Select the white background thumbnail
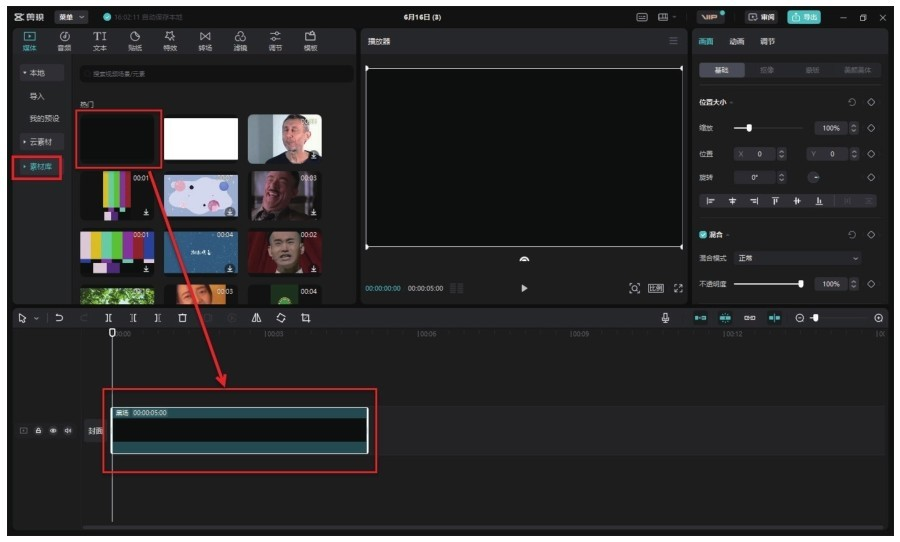The width and height of the screenshot is (900, 542). click(201, 139)
